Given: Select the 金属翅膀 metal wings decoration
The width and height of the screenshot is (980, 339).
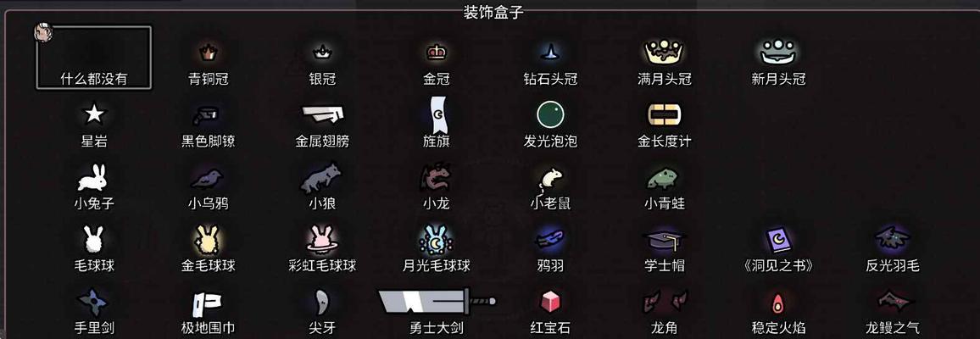Looking at the screenshot, I should 322,115.
